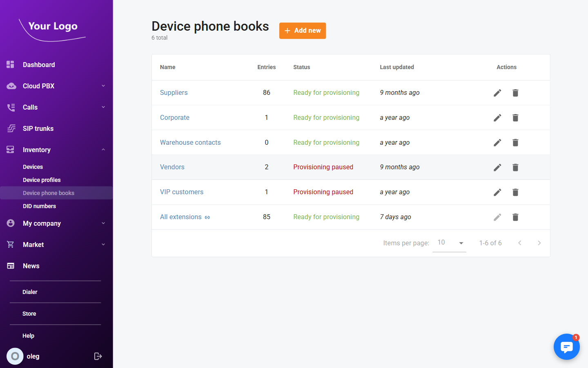Delete the Vendors phone book using the trash icon

[515, 167]
